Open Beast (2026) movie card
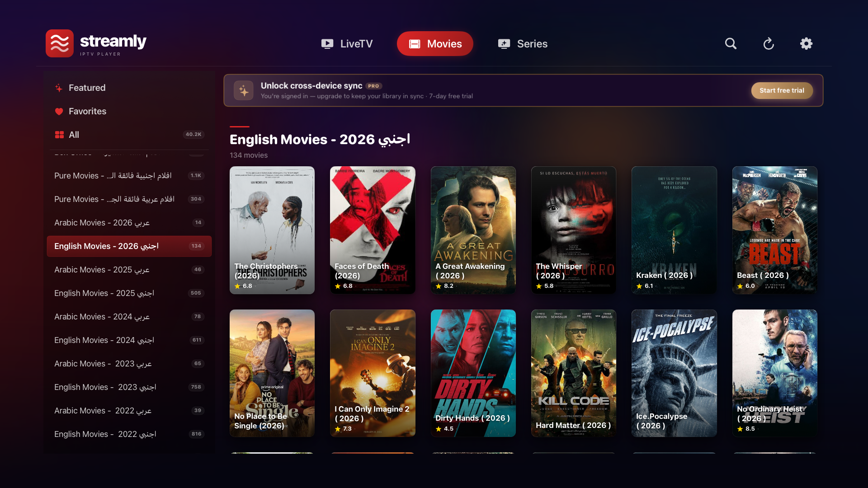Viewport: 868px width, 488px height. (x=775, y=230)
